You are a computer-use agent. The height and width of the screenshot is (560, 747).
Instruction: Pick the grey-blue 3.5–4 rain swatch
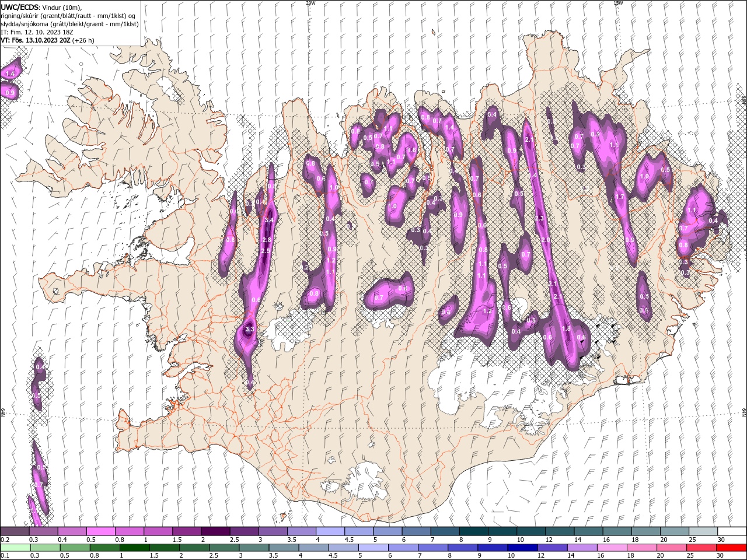(284, 548)
